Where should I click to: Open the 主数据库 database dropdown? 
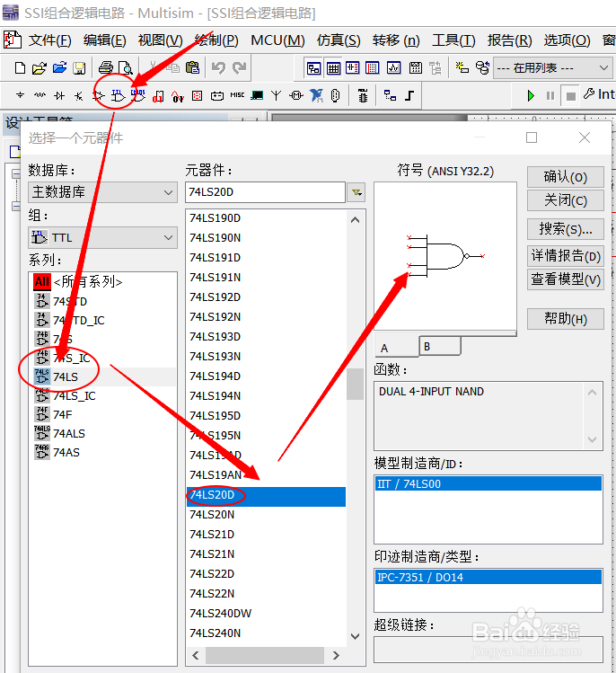(103, 192)
